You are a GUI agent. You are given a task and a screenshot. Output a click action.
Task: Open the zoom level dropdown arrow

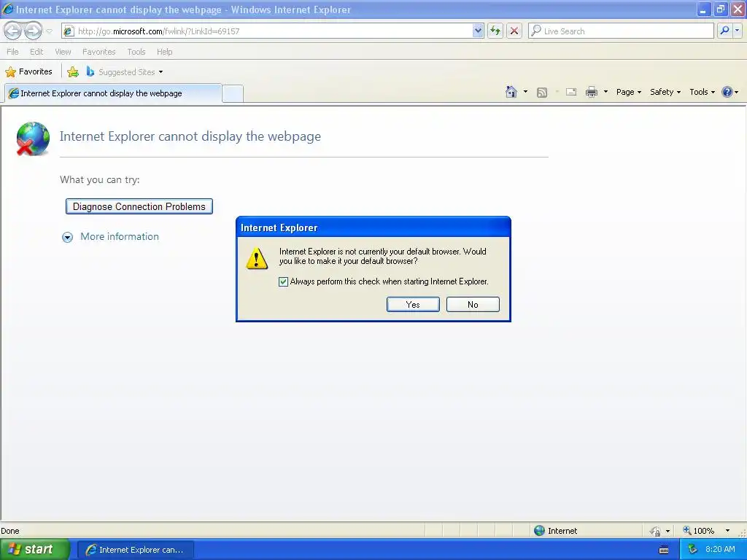727,531
